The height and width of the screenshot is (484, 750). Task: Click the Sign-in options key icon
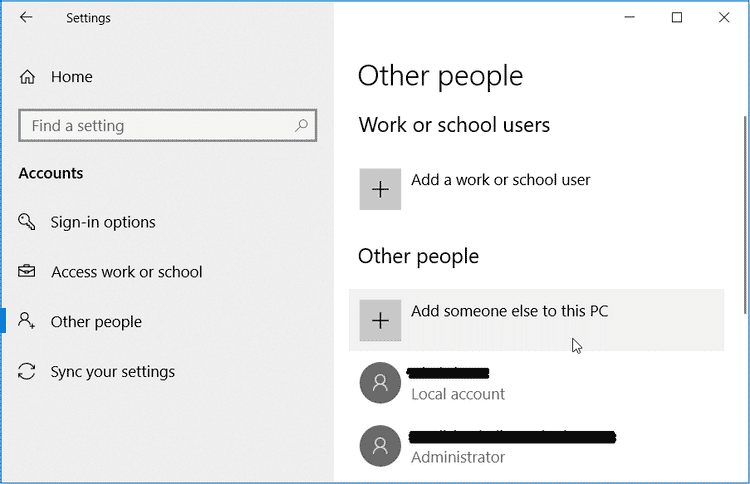(28, 222)
